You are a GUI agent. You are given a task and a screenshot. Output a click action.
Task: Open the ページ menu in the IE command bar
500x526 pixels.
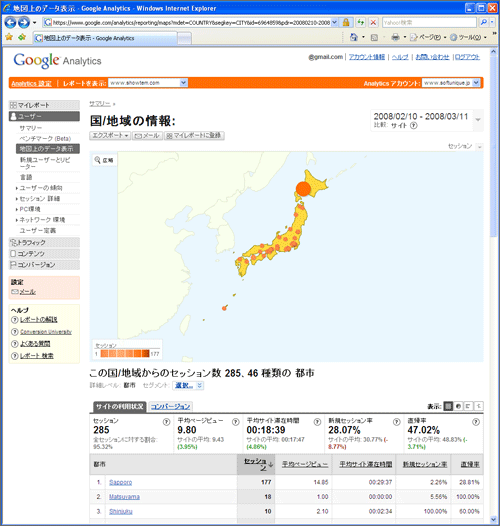coord(428,37)
